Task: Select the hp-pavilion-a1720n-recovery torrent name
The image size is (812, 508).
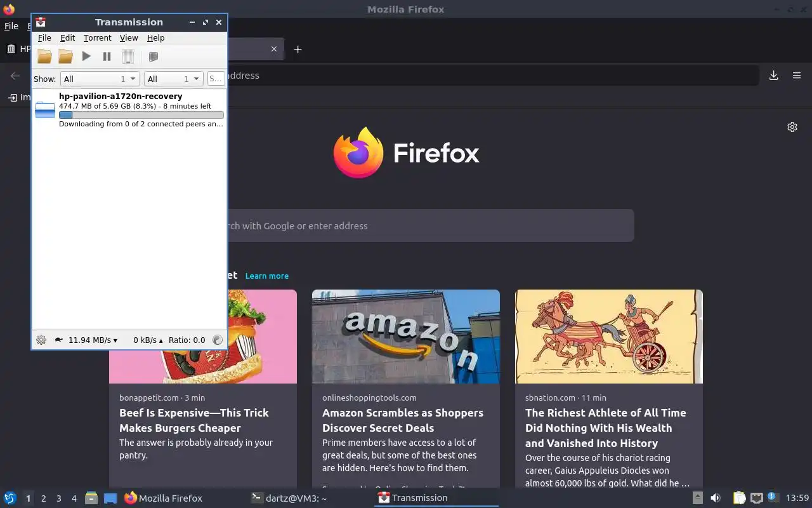Action: pyautogui.click(x=121, y=97)
